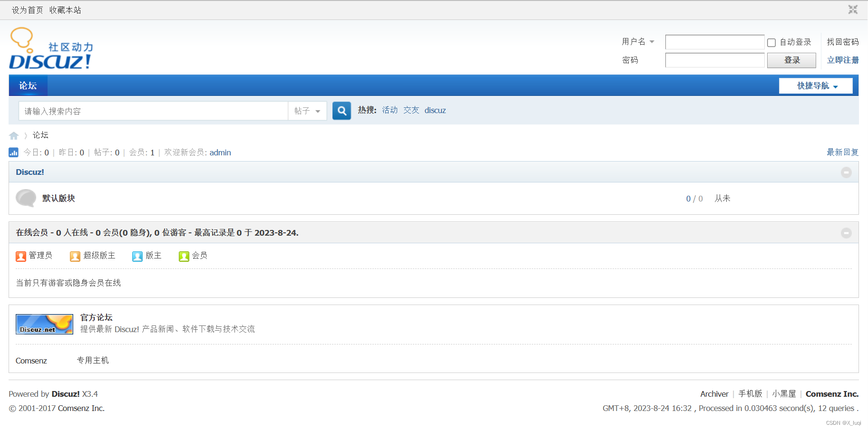Click the 当前只有游客或隐身会员在线 text
The width and height of the screenshot is (868, 430).
tap(68, 283)
